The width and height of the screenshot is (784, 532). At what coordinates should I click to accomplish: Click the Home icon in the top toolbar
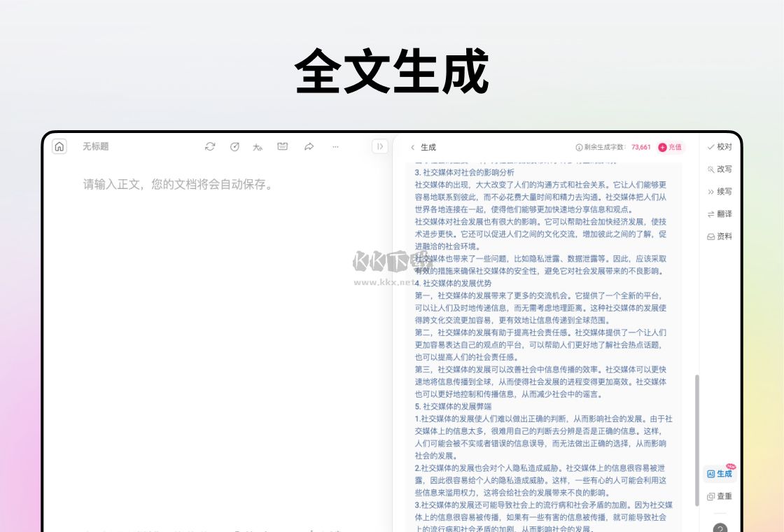(59, 147)
